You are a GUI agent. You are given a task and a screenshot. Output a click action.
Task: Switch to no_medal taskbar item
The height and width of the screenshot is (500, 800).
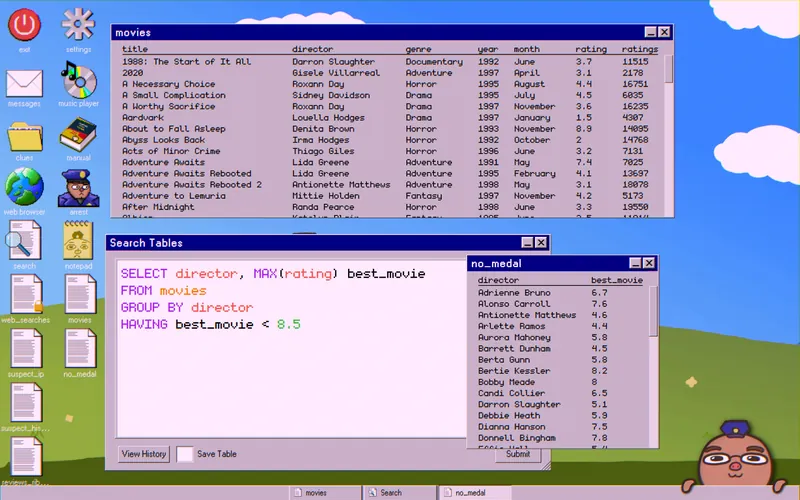pos(474,493)
